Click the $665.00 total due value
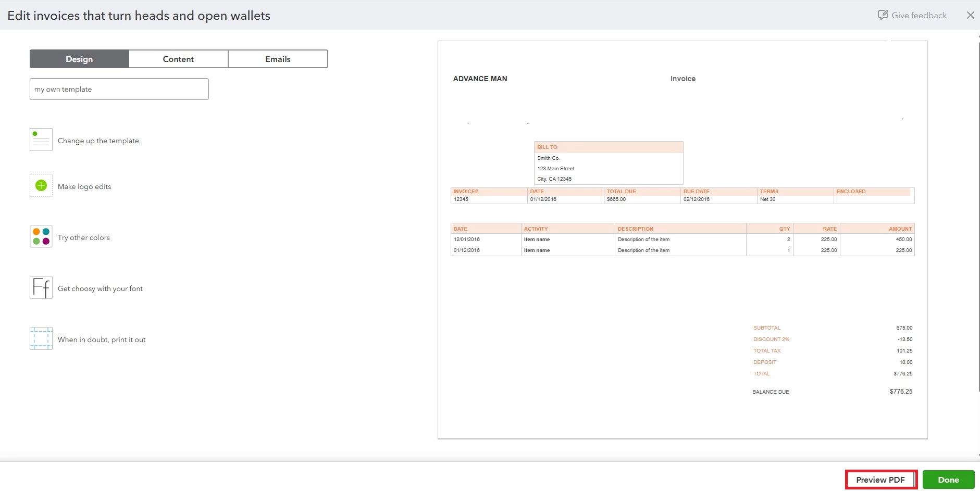Viewport: 980px width, 491px height. pos(616,199)
